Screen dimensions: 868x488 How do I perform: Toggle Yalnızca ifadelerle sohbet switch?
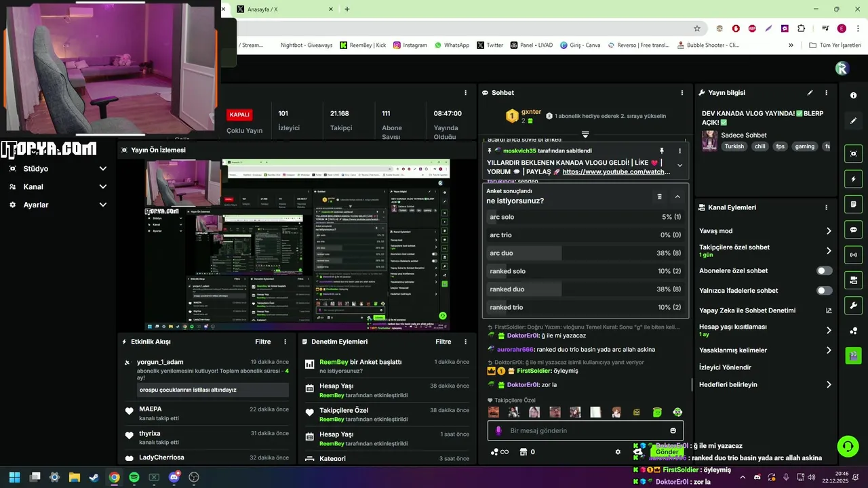point(824,290)
